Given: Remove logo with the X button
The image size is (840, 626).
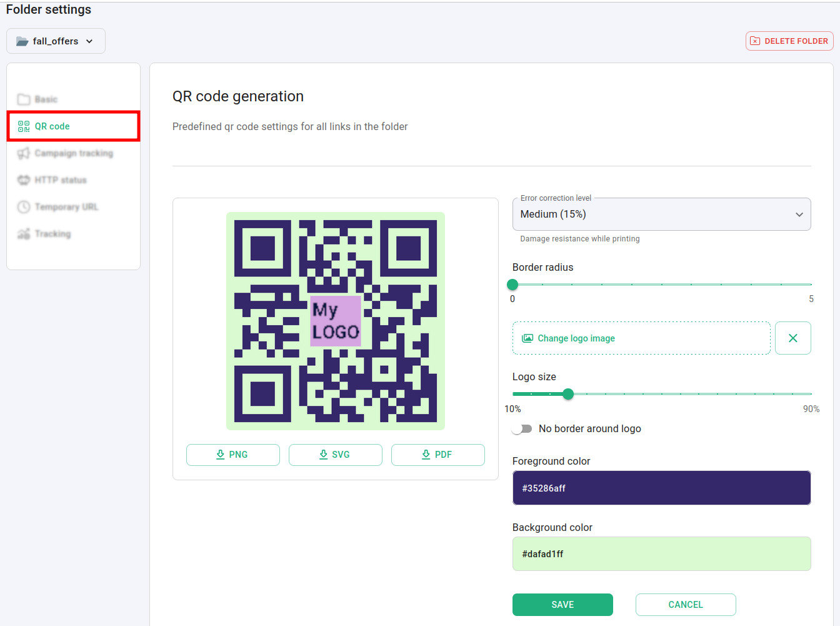Looking at the screenshot, I should (x=792, y=338).
